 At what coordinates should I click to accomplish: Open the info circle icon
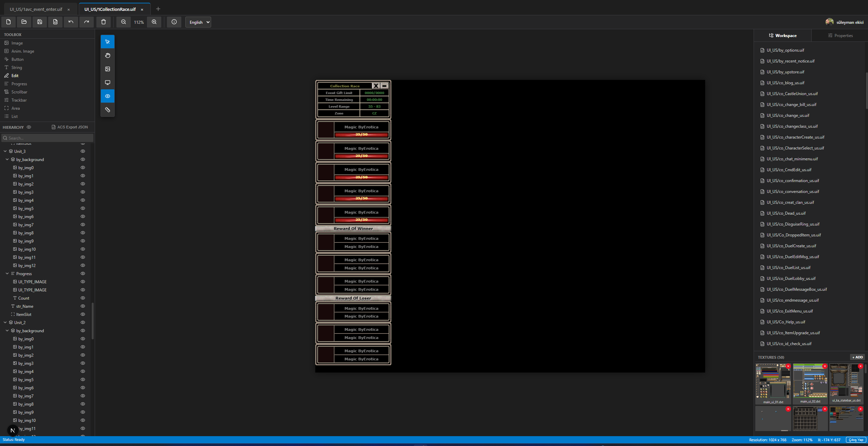174,22
